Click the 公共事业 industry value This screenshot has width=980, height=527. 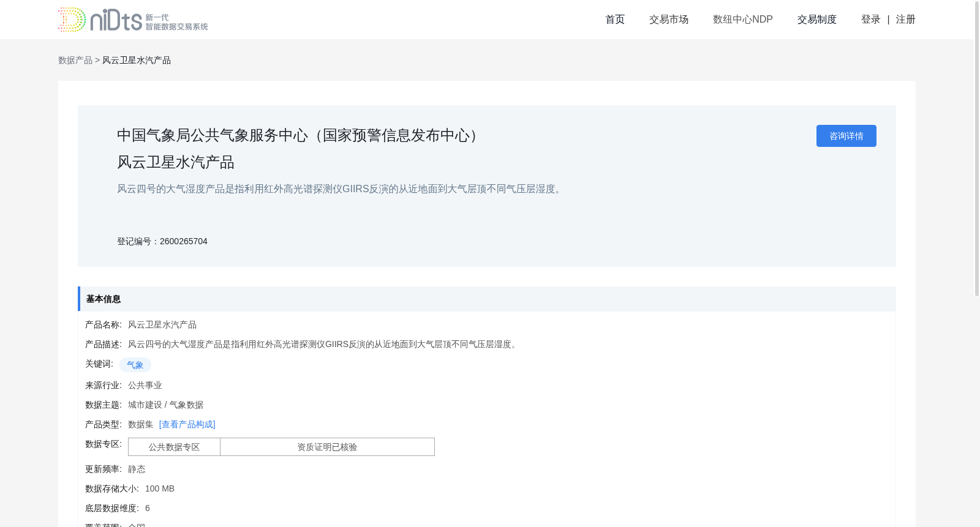[x=145, y=385]
